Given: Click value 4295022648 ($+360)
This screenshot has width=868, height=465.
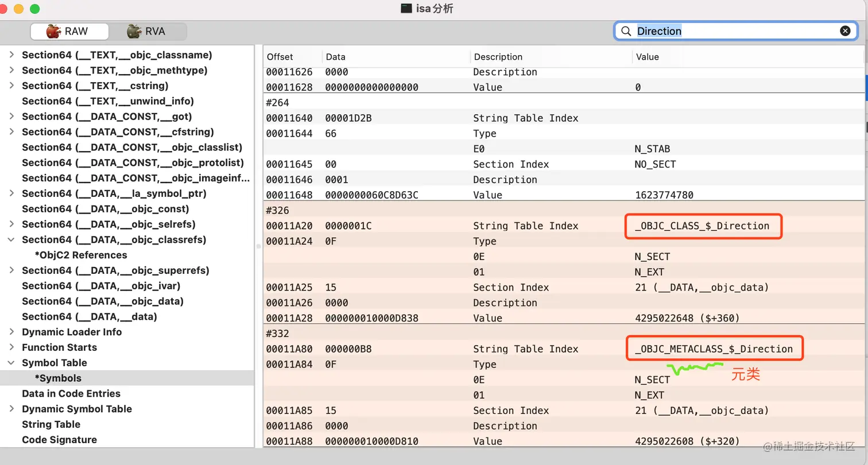Looking at the screenshot, I should 687,318.
